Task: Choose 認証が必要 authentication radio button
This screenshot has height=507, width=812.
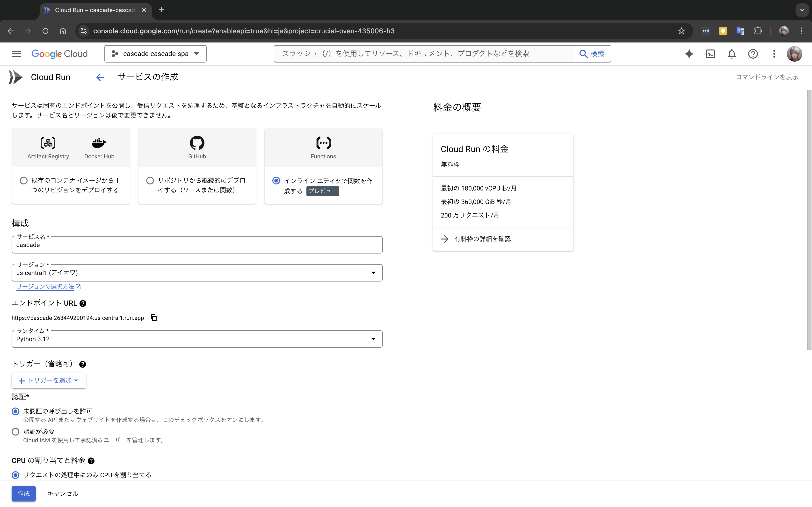Action: (x=15, y=432)
